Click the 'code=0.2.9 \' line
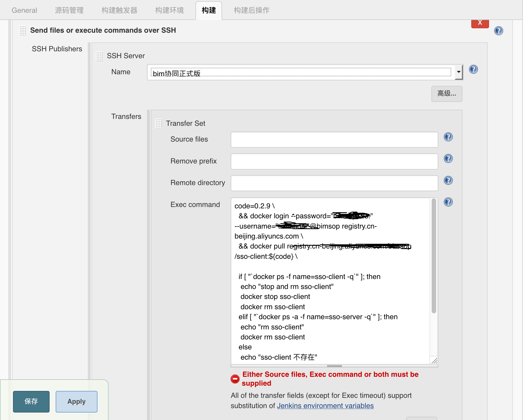525x420 pixels. point(254,206)
